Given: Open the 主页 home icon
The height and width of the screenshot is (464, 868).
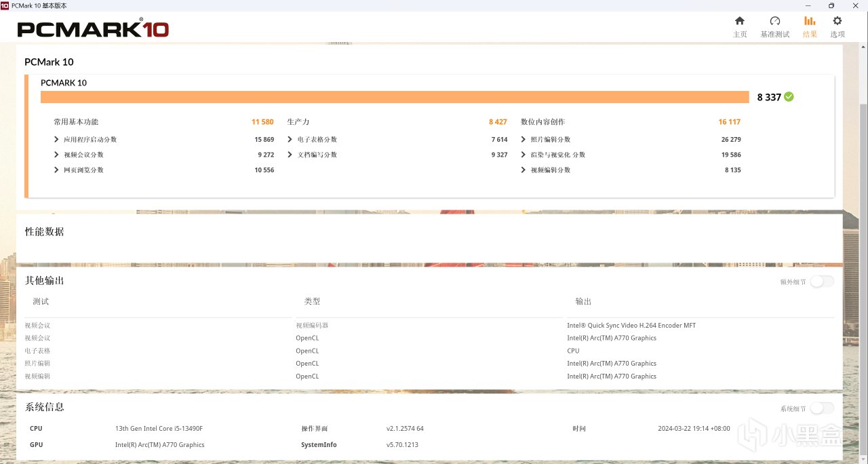Looking at the screenshot, I should (x=740, y=21).
